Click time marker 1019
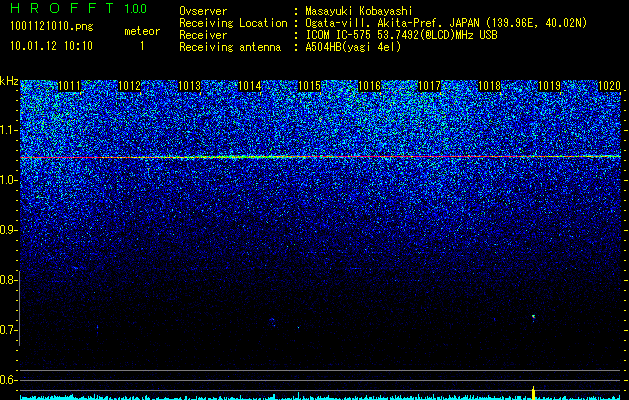The image size is (629, 400). click(549, 86)
